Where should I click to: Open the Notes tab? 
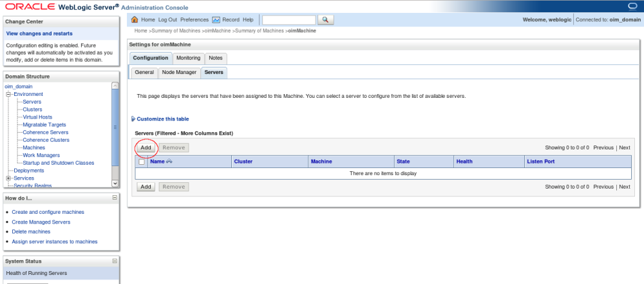click(x=215, y=58)
